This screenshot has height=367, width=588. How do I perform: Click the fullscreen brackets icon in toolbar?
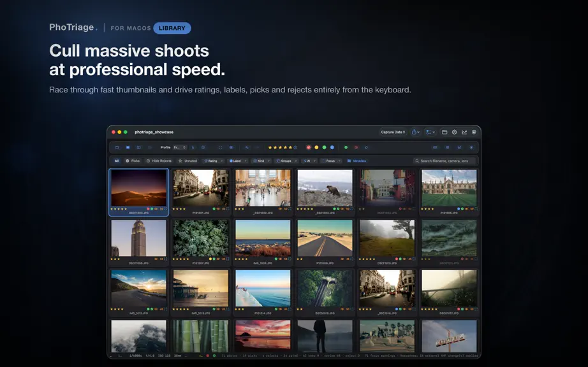(221, 148)
